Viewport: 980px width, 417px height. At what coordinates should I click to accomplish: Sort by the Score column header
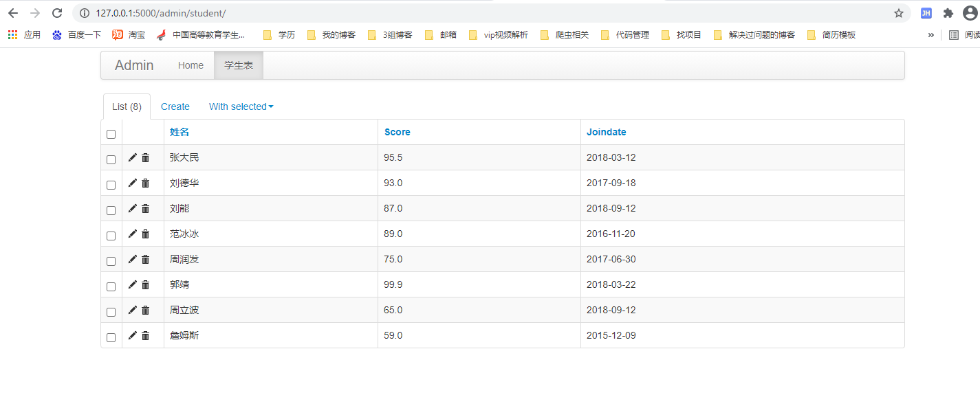coord(398,132)
